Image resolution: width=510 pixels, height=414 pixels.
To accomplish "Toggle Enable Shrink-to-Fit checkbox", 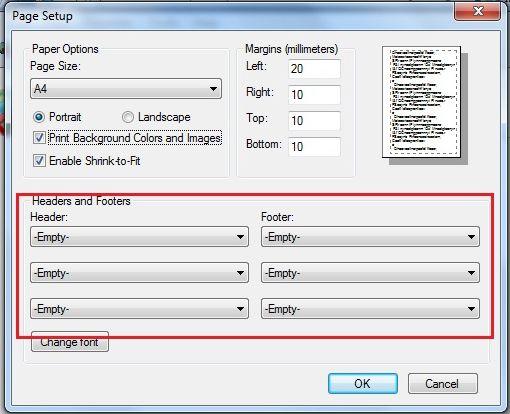I will coord(39,161).
